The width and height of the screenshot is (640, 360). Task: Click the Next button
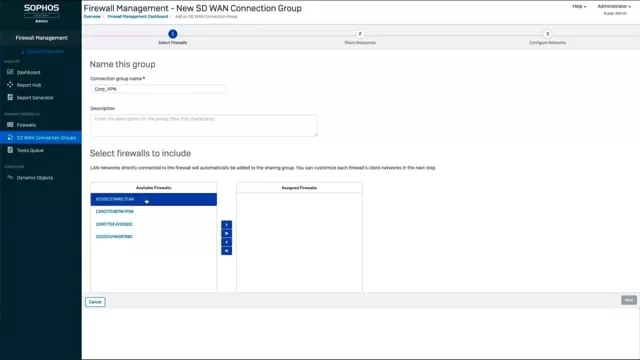(x=629, y=300)
